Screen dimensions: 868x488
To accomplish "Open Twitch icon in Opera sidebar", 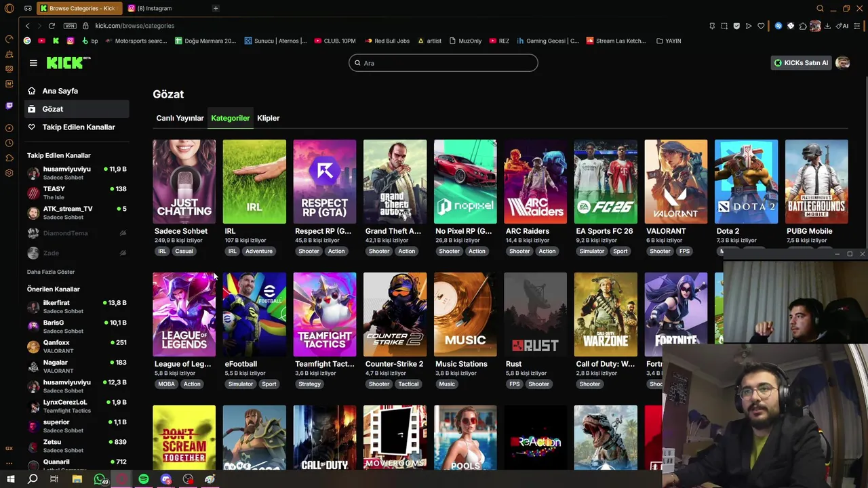I will point(9,106).
